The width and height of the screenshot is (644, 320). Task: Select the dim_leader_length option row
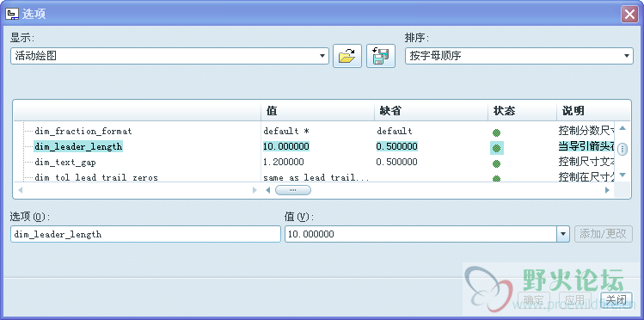[78, 146]
